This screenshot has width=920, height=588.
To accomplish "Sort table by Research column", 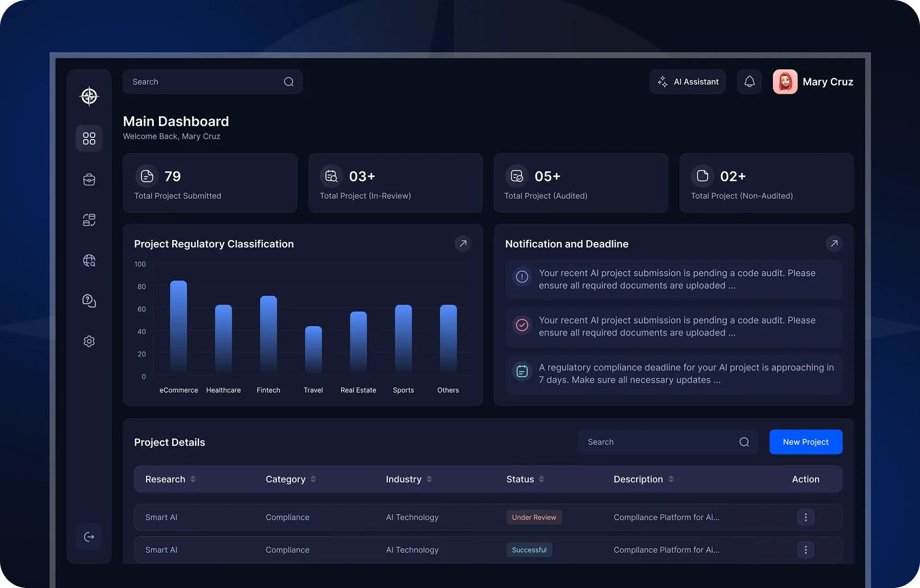I will coord(193,479).
